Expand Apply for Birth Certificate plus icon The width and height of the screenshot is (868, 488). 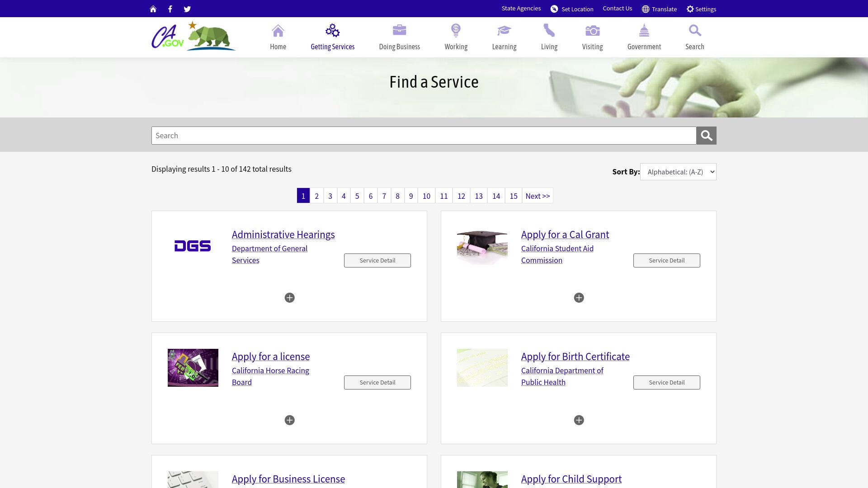pos(579,420)
